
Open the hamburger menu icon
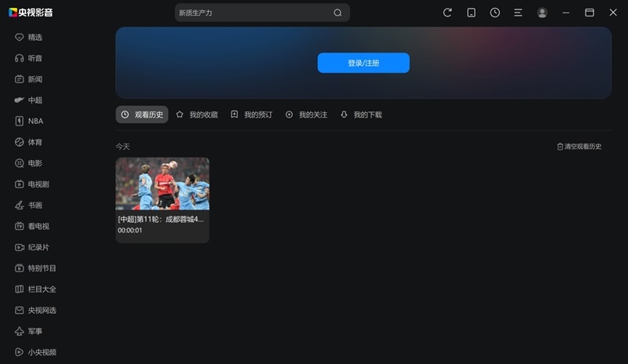pos(518,13)
